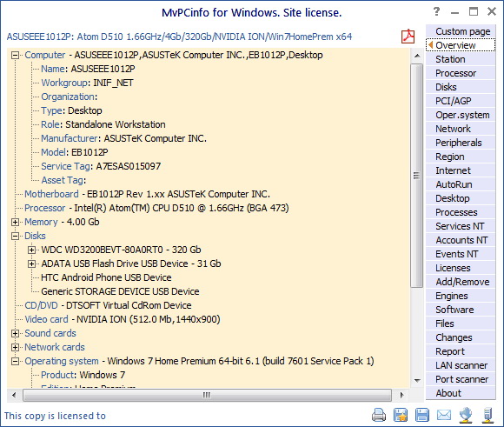
Task: Select the Video card row
Action: [123, 319]
